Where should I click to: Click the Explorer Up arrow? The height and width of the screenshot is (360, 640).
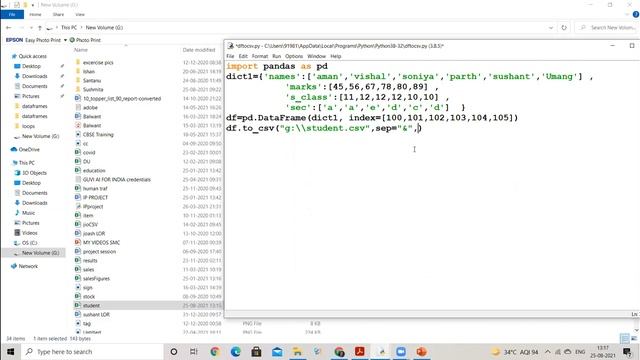pos(40,28)
